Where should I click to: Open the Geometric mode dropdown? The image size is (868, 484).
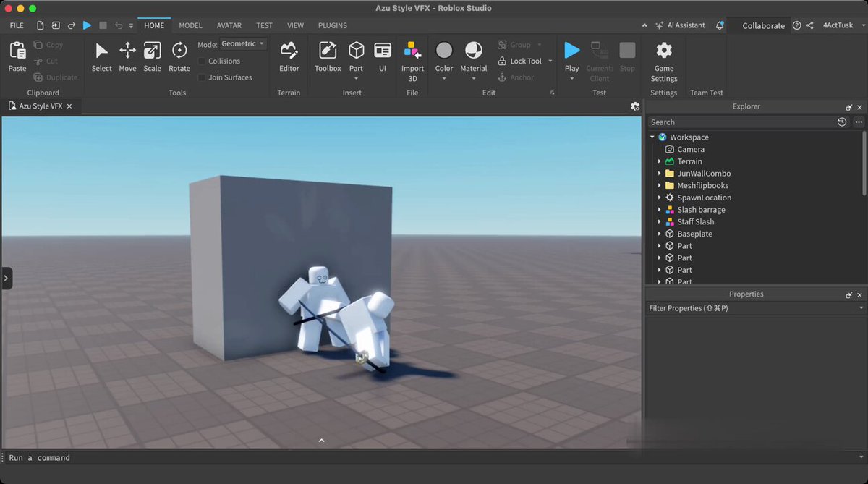click(x=243, y=44)
